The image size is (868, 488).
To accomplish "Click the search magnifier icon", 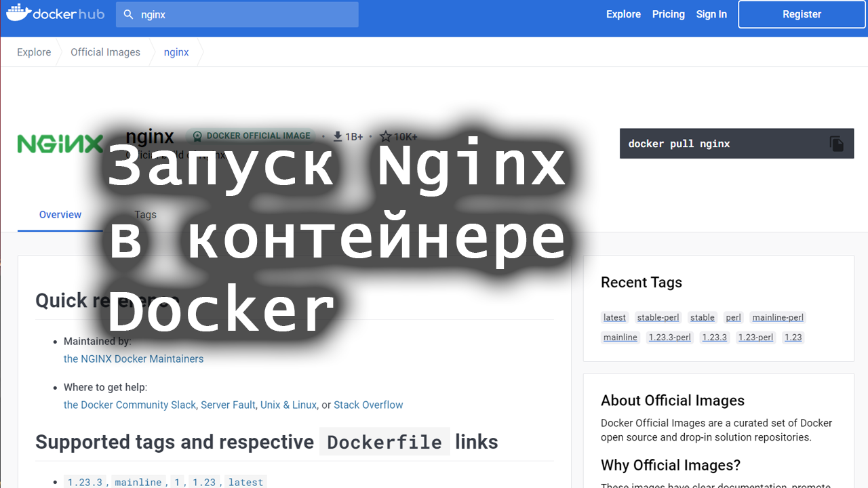I will [x=128, y=14].
